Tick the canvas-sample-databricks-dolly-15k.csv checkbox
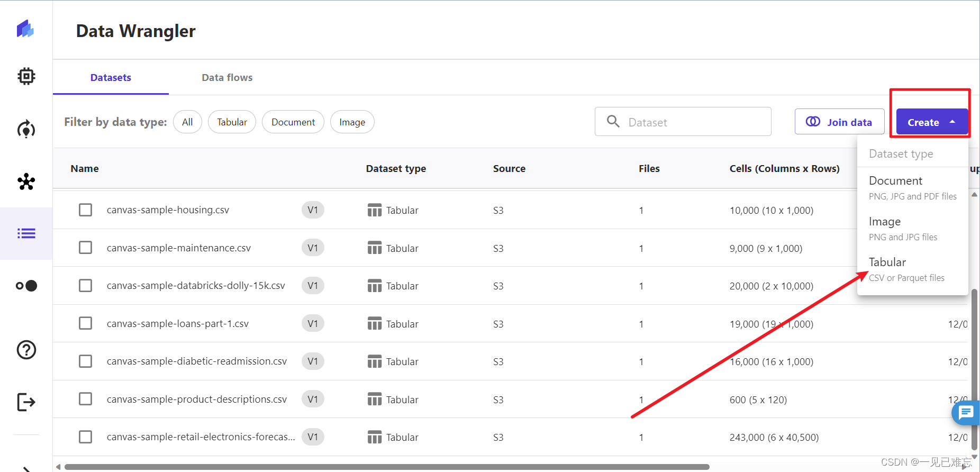The image size is (980, 472). pos(85,286)
